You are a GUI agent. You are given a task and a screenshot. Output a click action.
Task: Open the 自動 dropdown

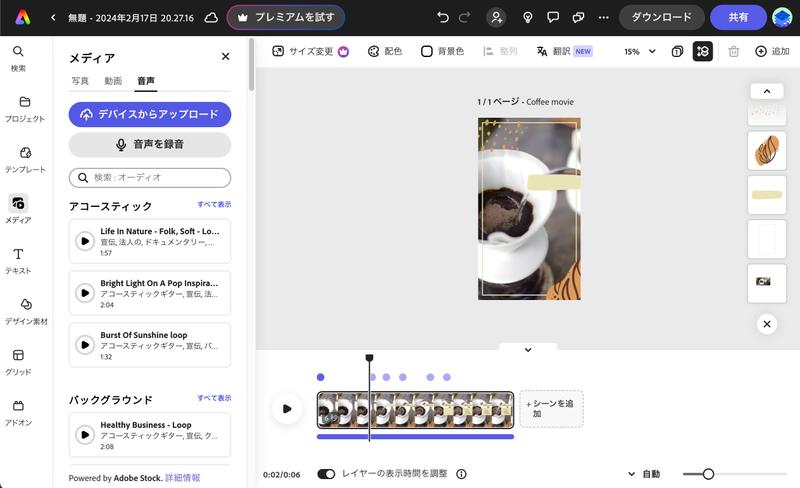[644, 474]
